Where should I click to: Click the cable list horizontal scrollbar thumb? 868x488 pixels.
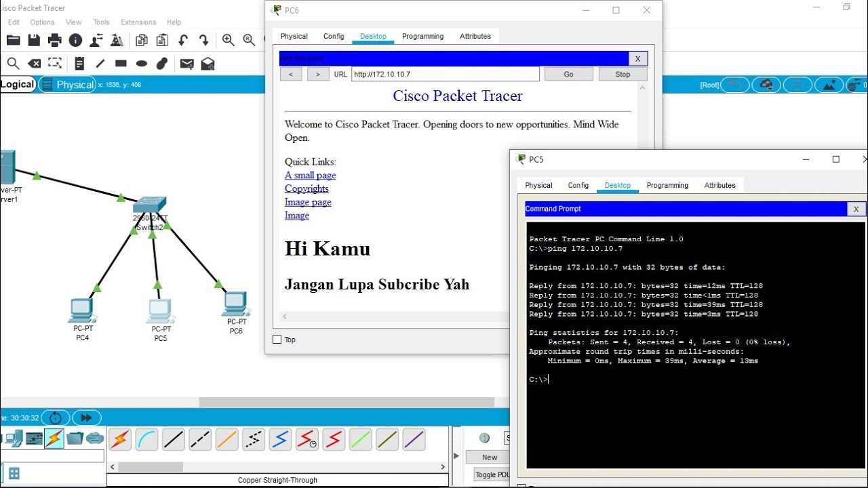pyautogui.click(x=151, y=467)
